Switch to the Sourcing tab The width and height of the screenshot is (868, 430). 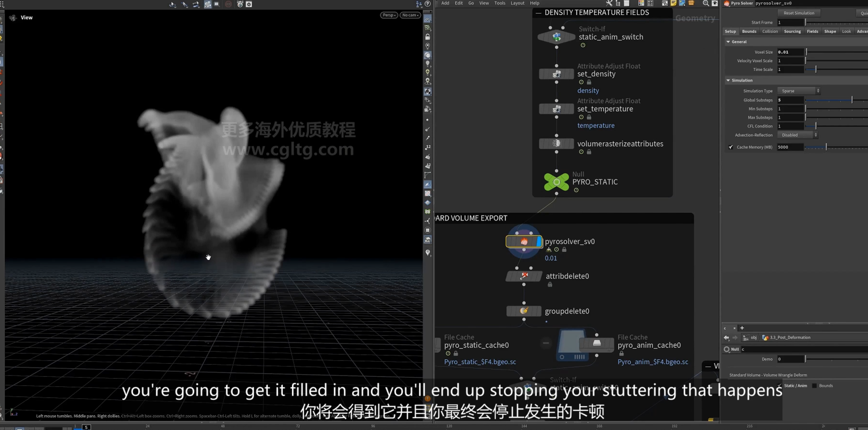click(792, 31)
